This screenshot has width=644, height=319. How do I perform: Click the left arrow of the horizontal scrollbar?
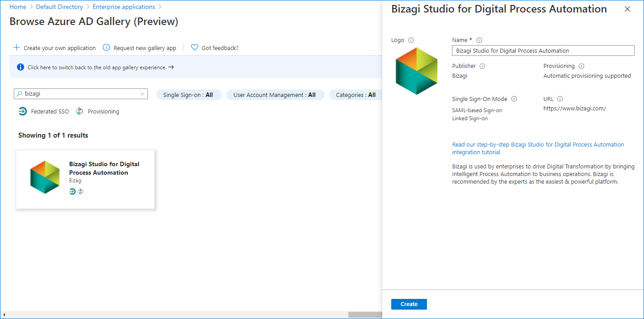click(x=4, y=315)
